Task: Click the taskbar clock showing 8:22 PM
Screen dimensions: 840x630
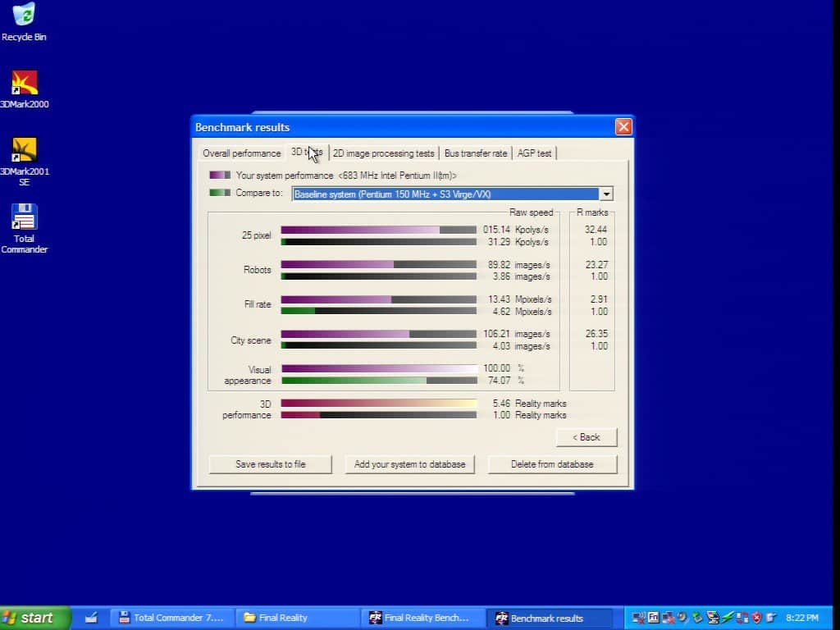Action: [802, 618]
